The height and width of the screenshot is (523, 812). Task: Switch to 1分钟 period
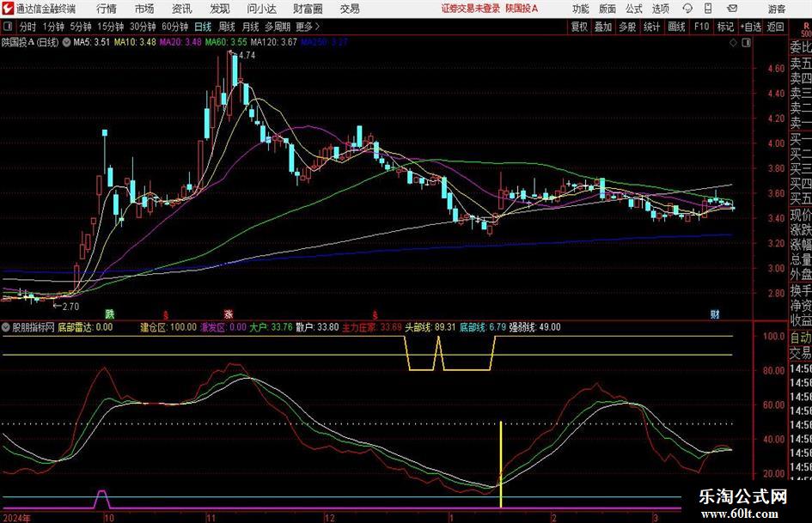pyautogui.click(x=52, y=27)
